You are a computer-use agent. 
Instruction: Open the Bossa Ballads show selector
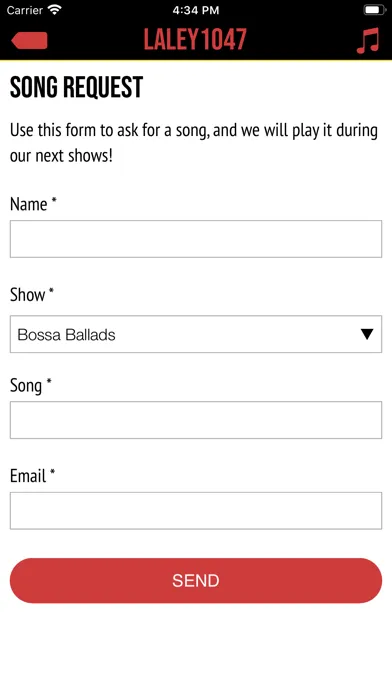pyautogui.click(x=196, y=334)
